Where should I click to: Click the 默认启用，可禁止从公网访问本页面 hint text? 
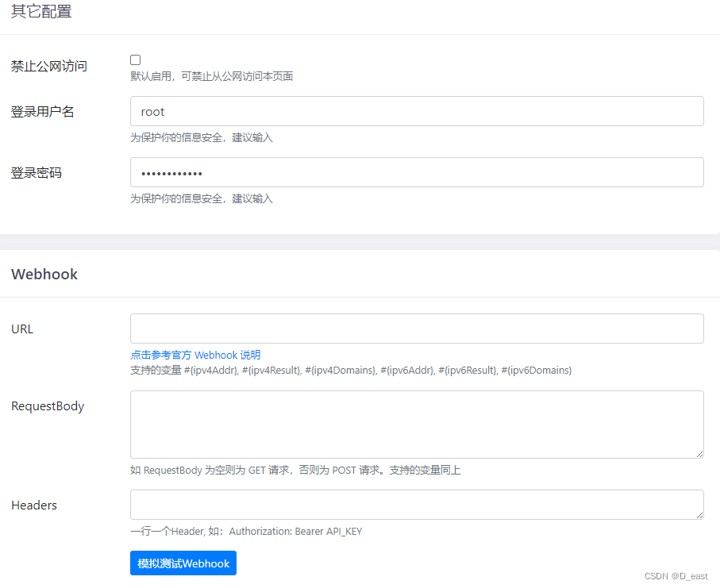[x=212, y=76]
